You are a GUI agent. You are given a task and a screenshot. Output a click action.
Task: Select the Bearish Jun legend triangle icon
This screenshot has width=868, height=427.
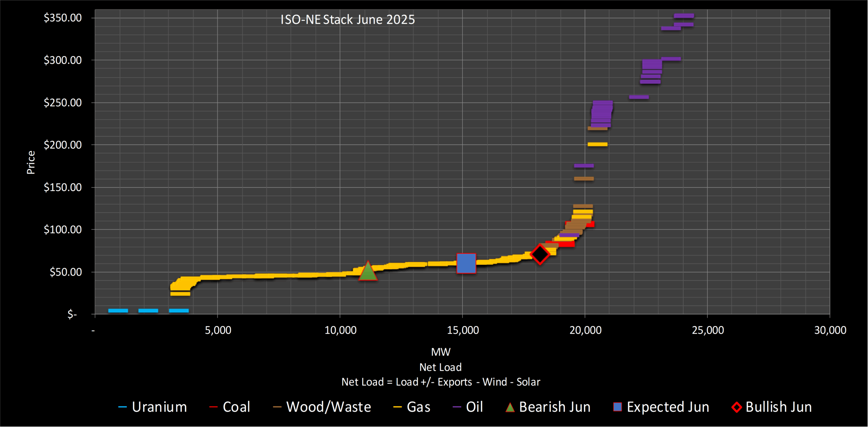click(510, 407)
